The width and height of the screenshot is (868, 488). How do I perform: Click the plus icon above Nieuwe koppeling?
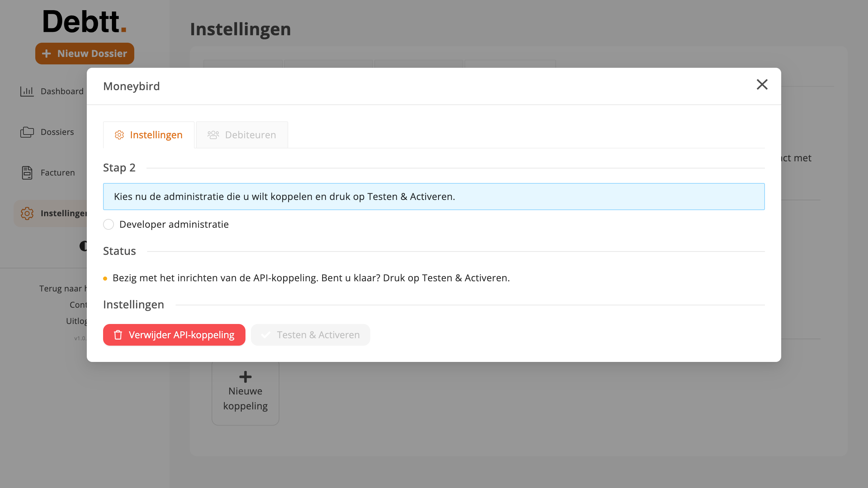click(245, 377)
